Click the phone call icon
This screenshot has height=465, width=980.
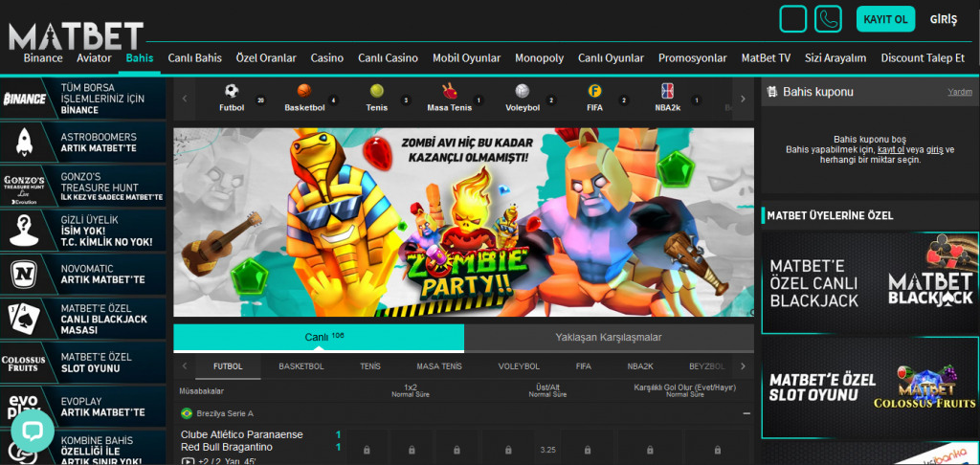tap(828, 19)
